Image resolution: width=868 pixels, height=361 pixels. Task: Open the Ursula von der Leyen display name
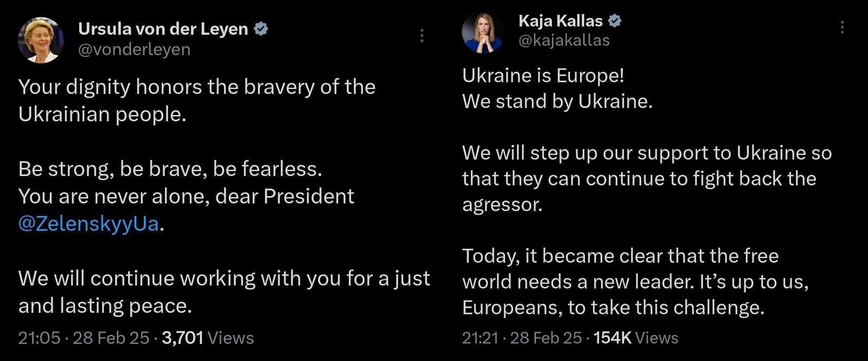pos(163,29)
